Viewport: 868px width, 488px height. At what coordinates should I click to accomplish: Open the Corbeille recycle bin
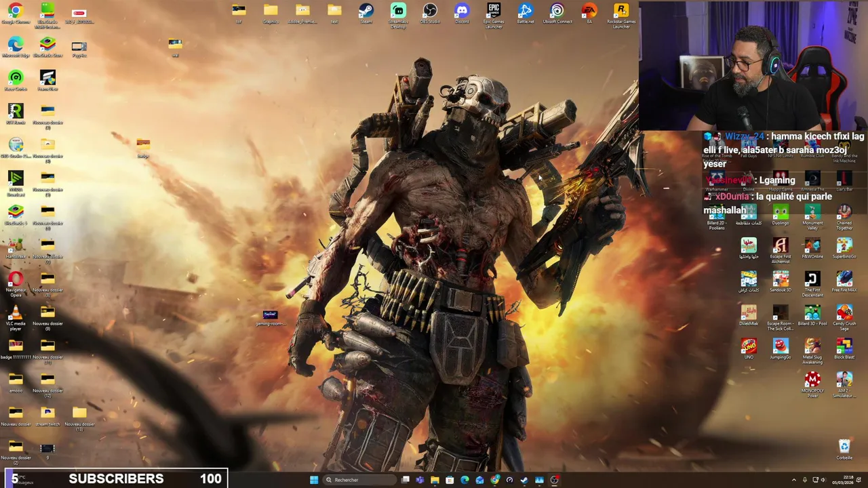tap(844, 449)
